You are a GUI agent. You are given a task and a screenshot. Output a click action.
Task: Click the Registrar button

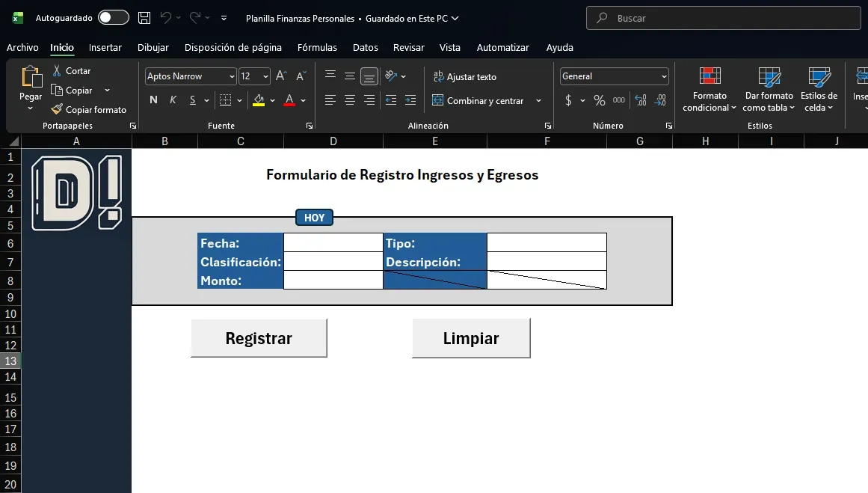(259, 338)
